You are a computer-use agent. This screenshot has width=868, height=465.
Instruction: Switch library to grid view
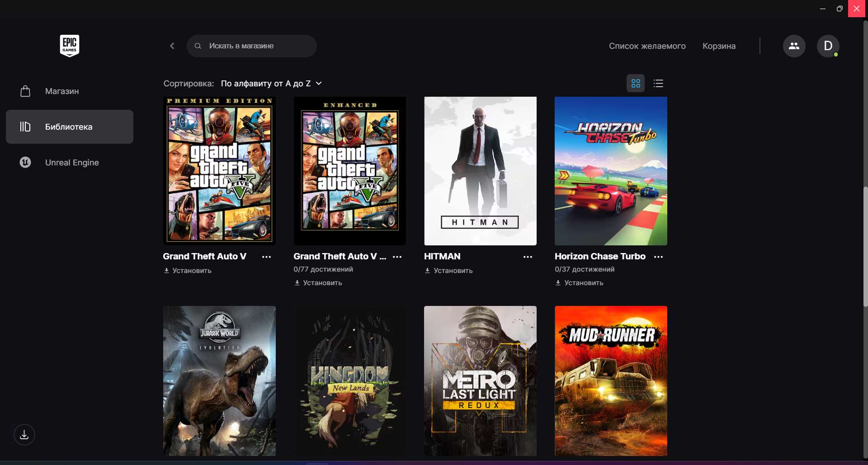(x=636, y=83)
